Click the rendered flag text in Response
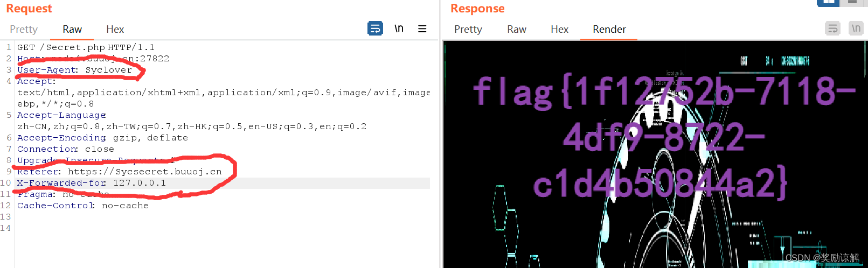868x268 pixels. [x=664, y=137]
